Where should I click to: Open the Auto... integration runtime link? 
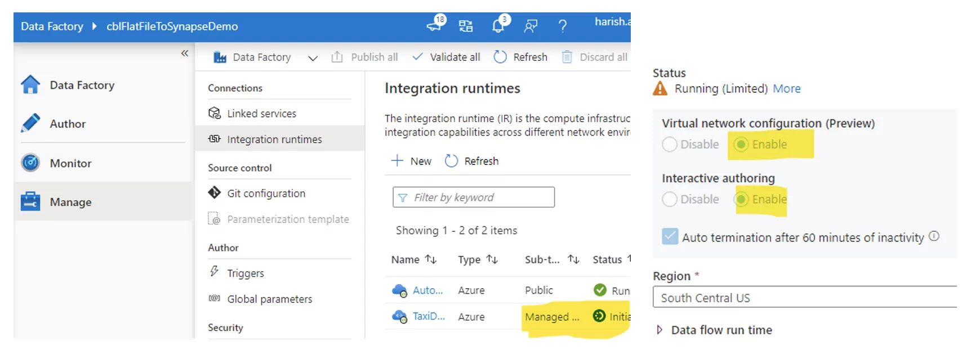click(427, 290)
